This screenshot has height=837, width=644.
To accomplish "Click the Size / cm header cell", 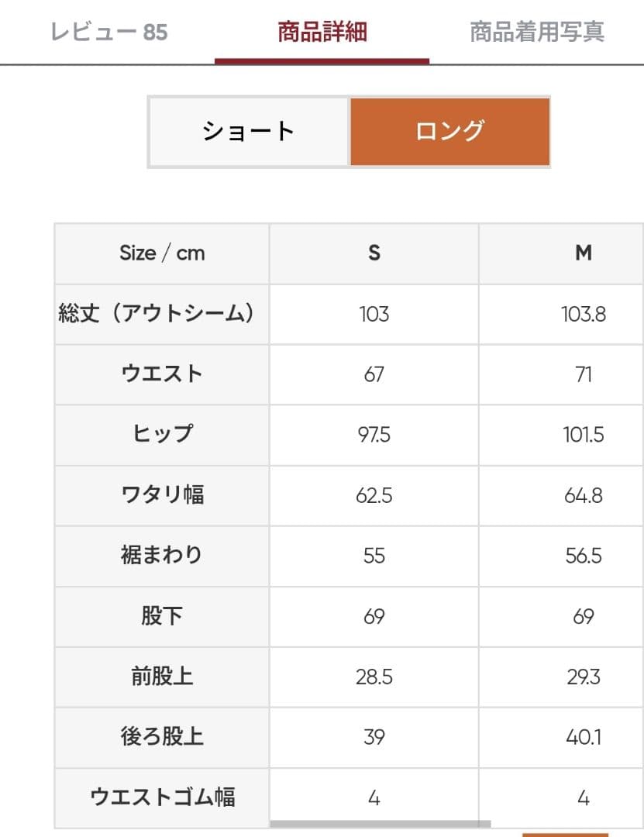I will pos(162,253).
